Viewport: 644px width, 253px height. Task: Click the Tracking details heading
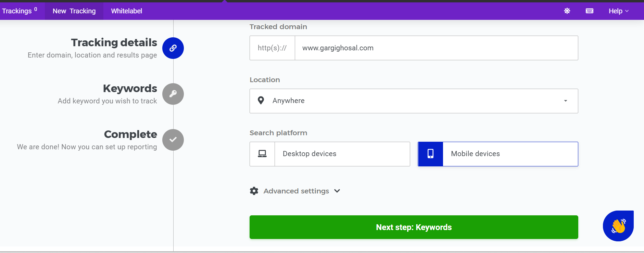114,42
